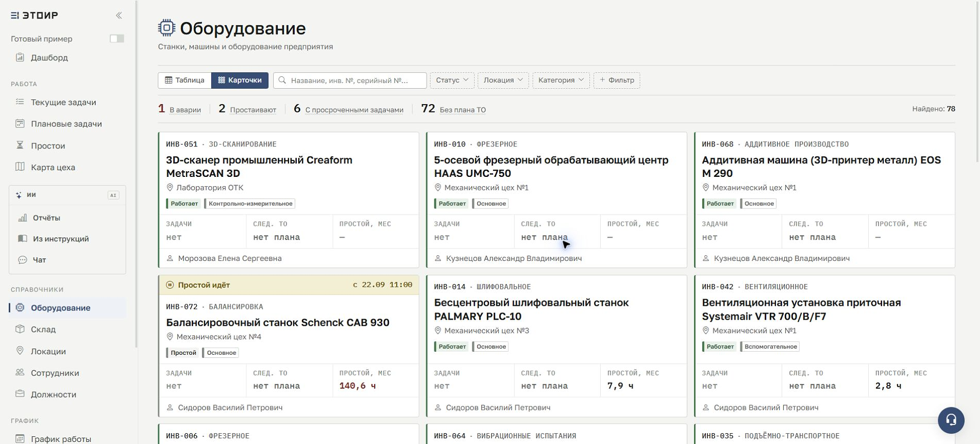Open Балансировочный станок Schenck CAB 930

[278, 323]
